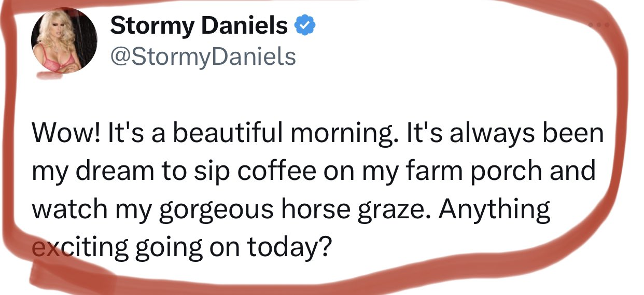This screenshot has width=644, height=295.
Task: Open the @StormyDaniels handle link
Action: click(x=202, y=56)
